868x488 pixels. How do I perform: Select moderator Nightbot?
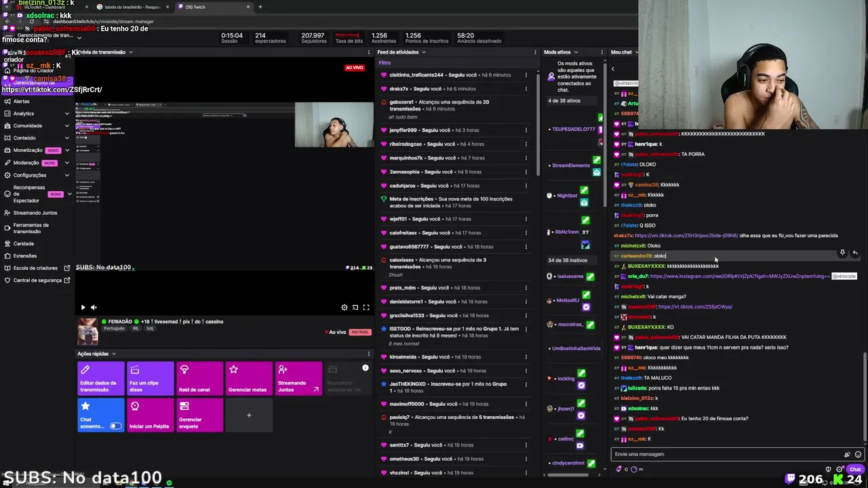(x=567, y=196)
